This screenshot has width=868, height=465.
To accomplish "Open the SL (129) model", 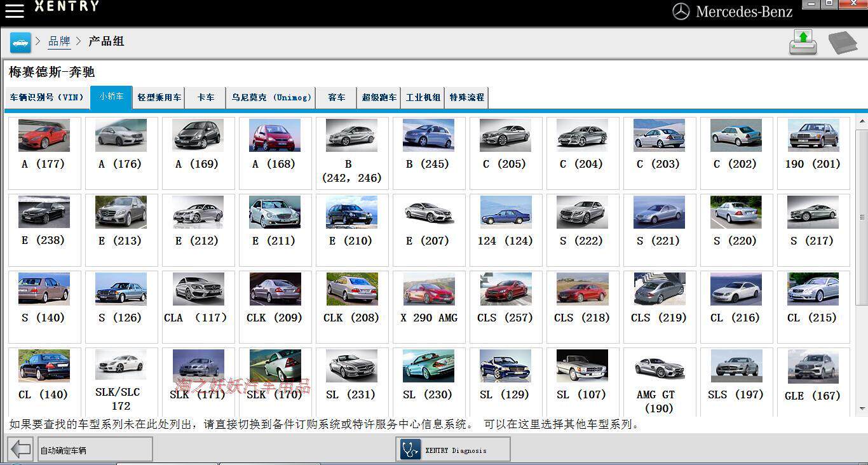I will pyautogui.click(x=506, y=382).
